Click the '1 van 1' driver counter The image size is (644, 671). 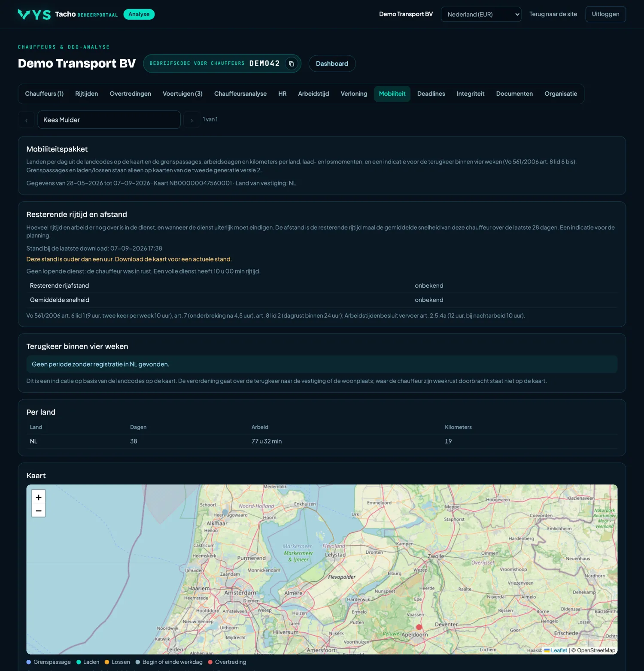pyautogui.click(x=210, y=119)
